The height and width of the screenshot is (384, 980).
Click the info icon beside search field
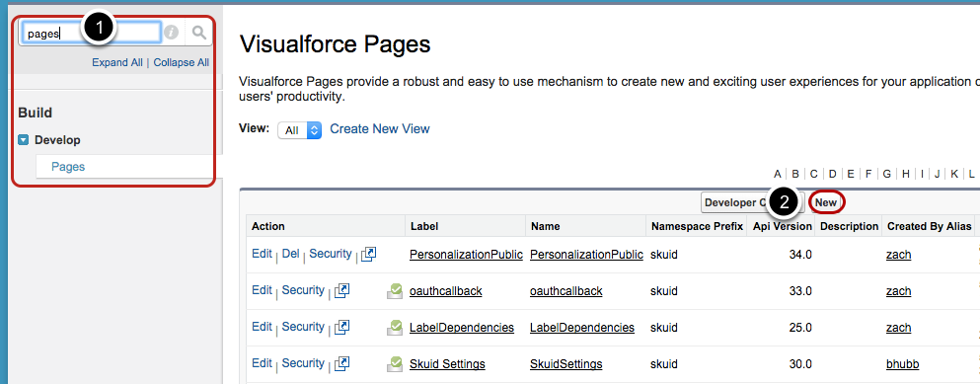pos(171,34)
